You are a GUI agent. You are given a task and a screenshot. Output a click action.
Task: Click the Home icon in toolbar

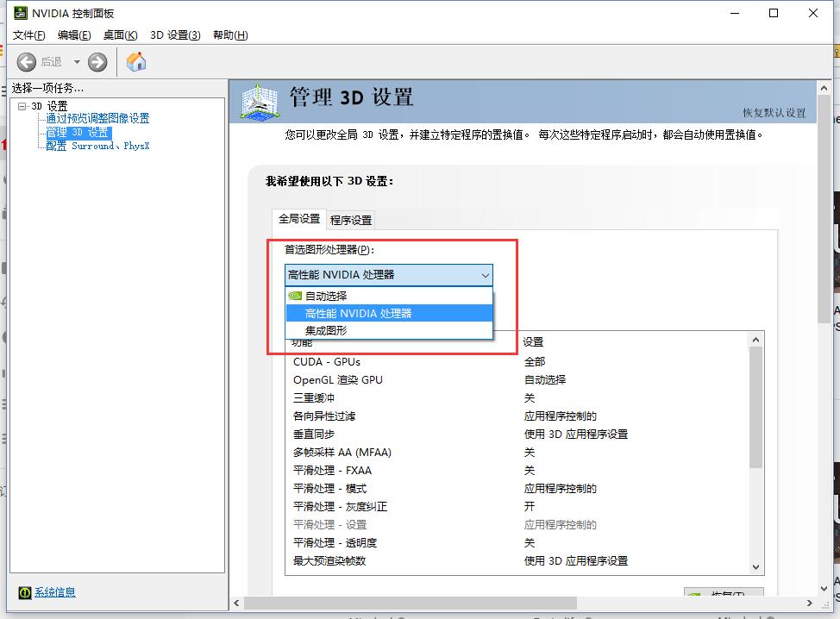136,61
